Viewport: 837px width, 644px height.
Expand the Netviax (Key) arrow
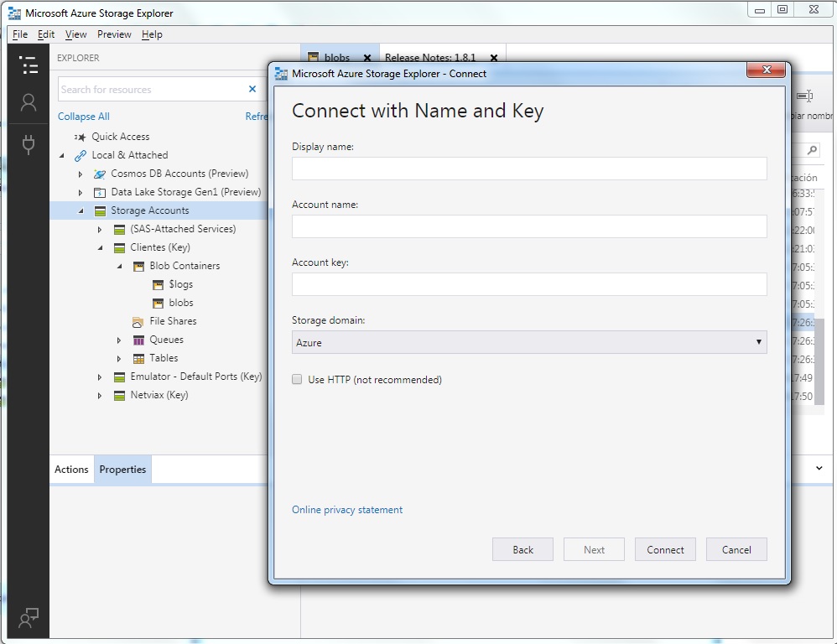pyautogui.click(x=100, y=395)
